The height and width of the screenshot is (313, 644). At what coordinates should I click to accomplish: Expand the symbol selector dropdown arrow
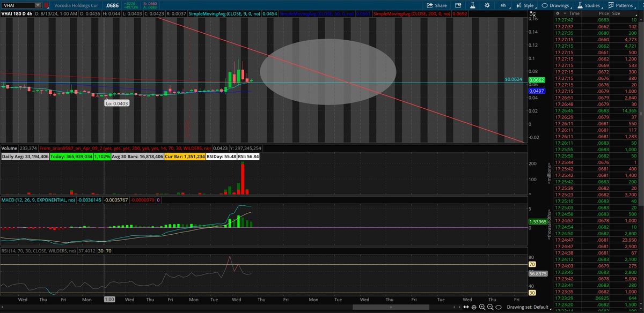coord(37,5)
